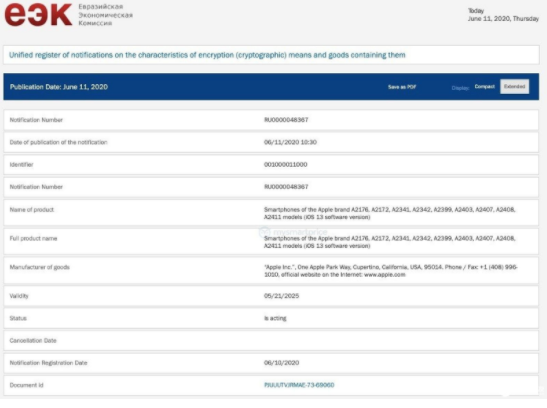Click Eurasian Economic Commission Russian title text

105,15
